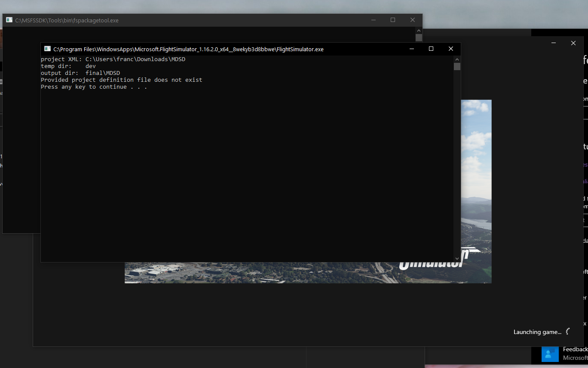Minimize the FlightSimulator.exe console window
Image resolution: width=588 pixels, height=368 pixels.
click(412, 49)
